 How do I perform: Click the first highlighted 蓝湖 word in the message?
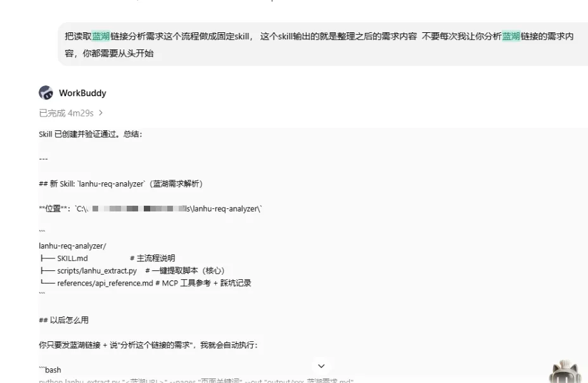[x=101, y=36]
